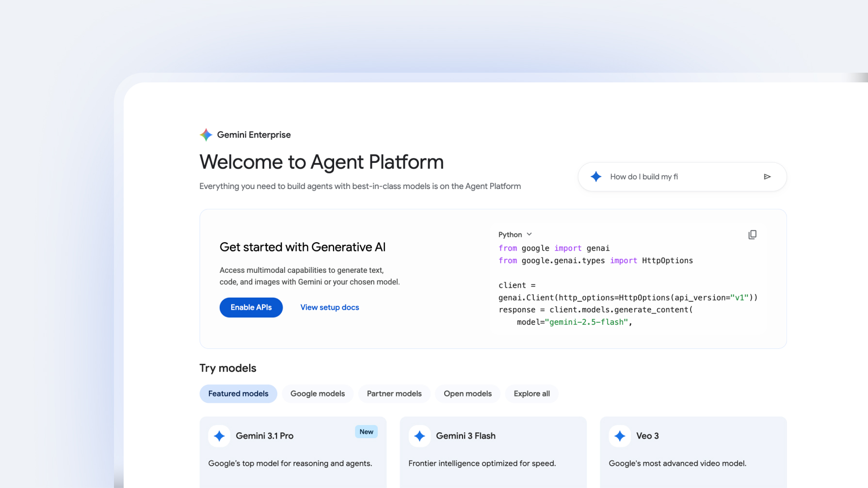Viewport: 868px width, 488px height.
Task: Click the Enable APIs button
Action: pos(251,308)
